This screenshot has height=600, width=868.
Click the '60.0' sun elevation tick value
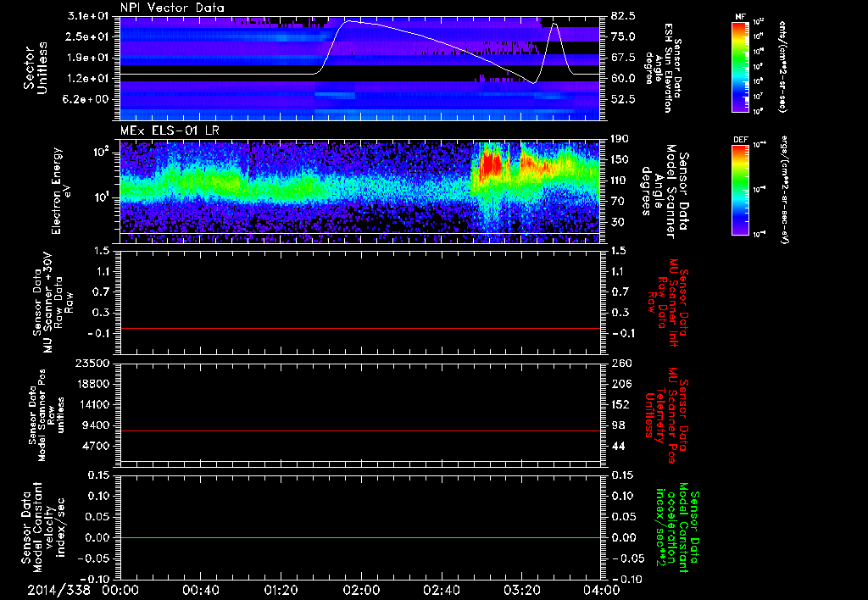[623, 79]
